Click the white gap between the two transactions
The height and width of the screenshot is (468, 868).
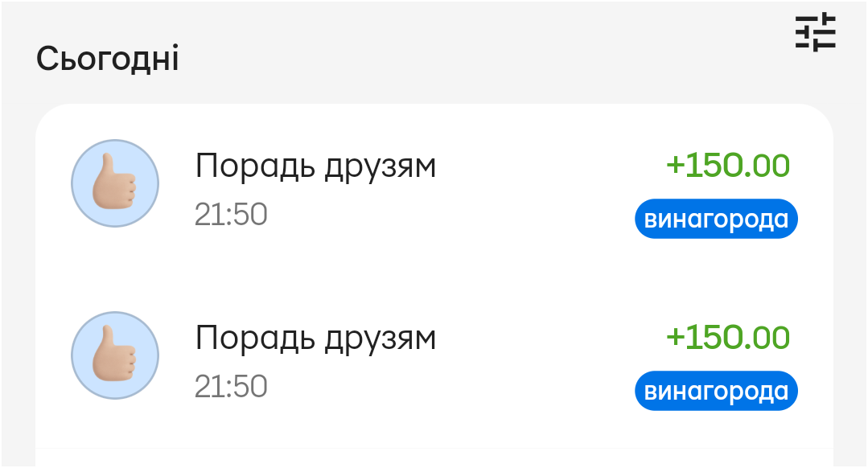point(434,273)
